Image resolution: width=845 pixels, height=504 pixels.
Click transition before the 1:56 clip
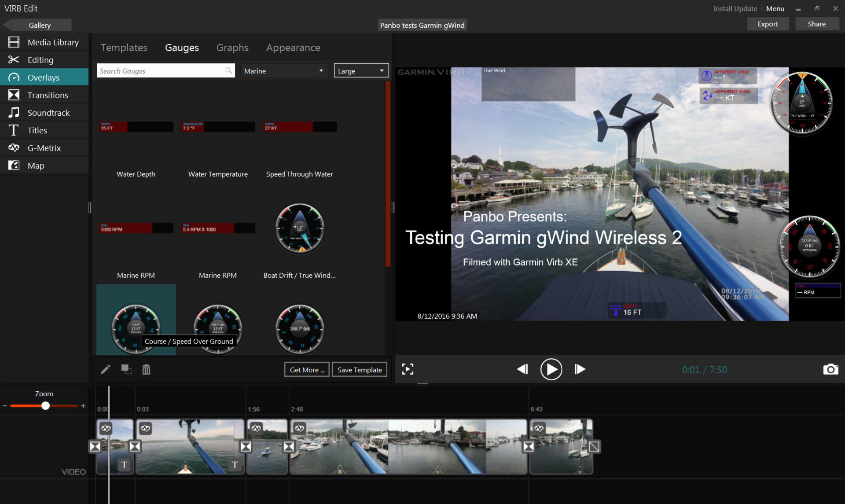(x=246, y=447)
